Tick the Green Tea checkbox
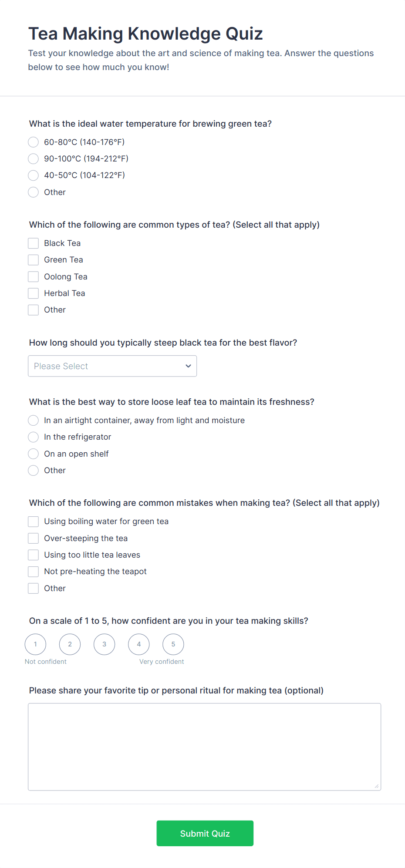405x868 pixels. click(x=34, y=260)
